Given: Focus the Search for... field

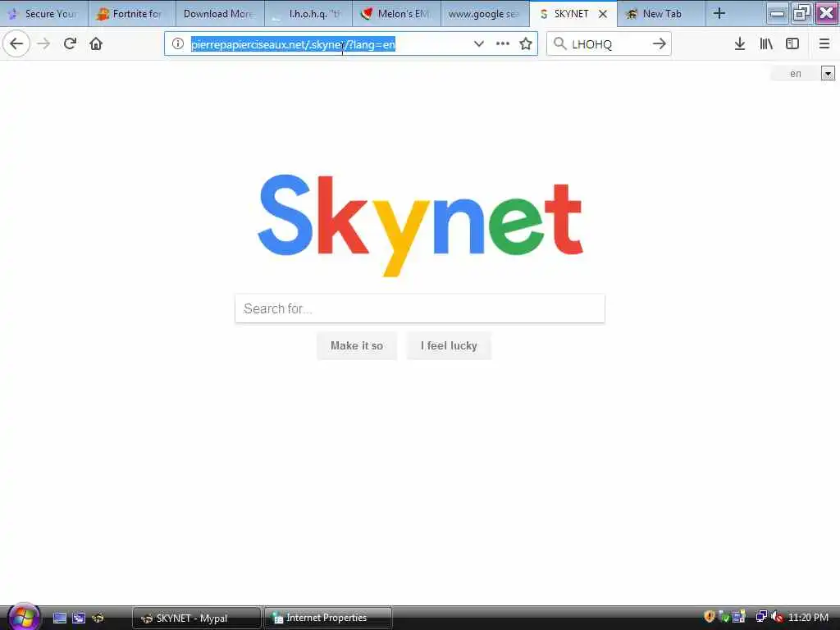Looking at the screenshot, I should [420, 308].
